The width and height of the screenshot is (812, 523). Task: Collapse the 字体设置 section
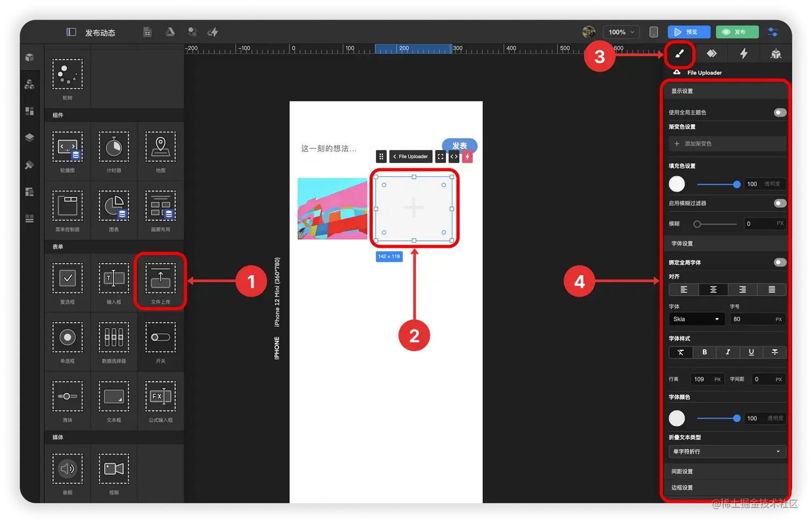click(725, 243)
